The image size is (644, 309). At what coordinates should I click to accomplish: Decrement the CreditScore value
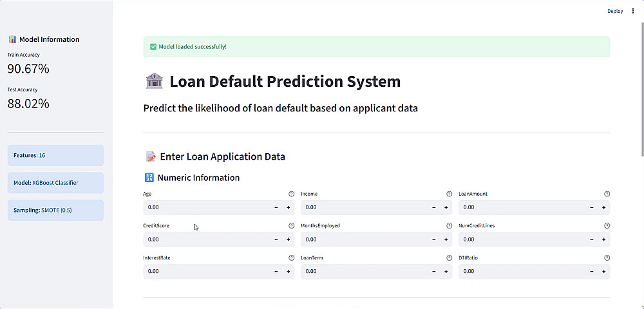[x=276, y=239]
